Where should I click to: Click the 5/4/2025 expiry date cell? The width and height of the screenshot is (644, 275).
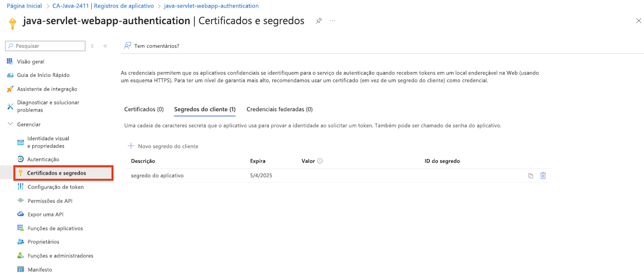[x=261, y=176]
